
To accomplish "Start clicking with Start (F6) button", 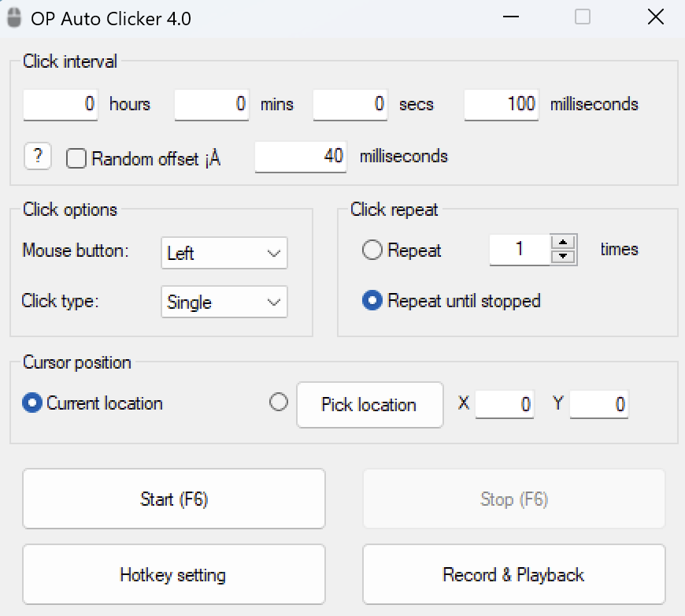I will click(x=174, y=499).
